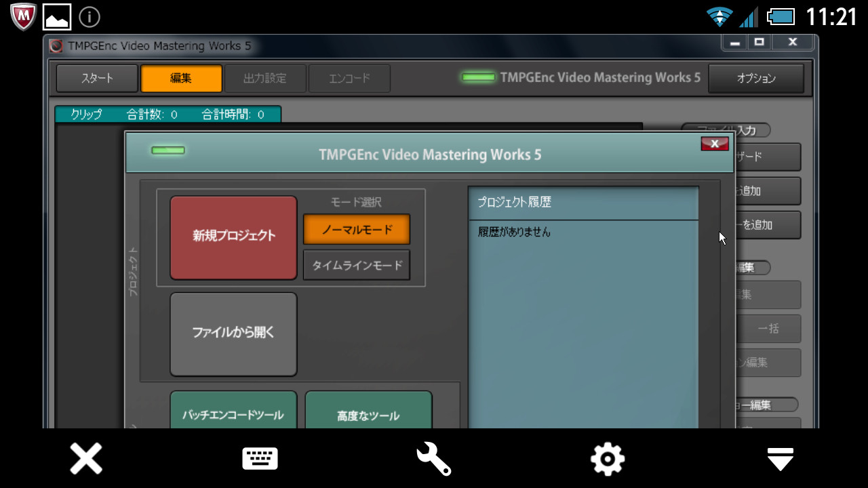Open 高度なツール button
The image size is (868, 488).
click(x=368, y=412)
